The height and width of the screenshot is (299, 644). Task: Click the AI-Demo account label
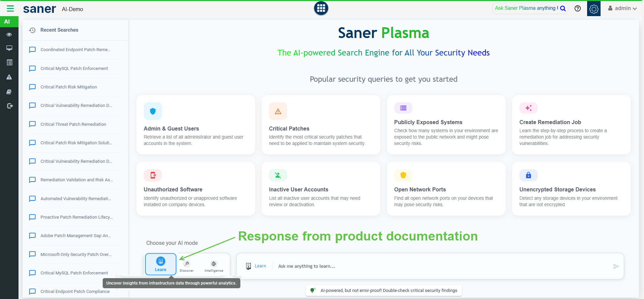pyautogui.click(x=72, y=9)
